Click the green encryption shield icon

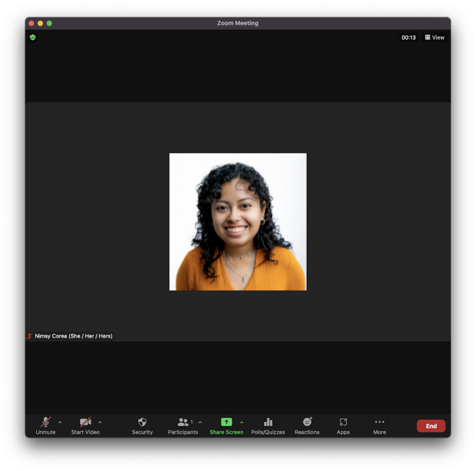pos(33,37)
